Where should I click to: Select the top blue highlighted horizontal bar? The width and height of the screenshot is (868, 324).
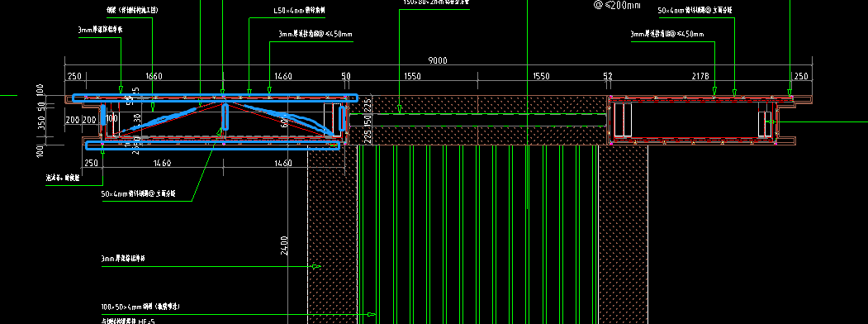coord(212,98)
